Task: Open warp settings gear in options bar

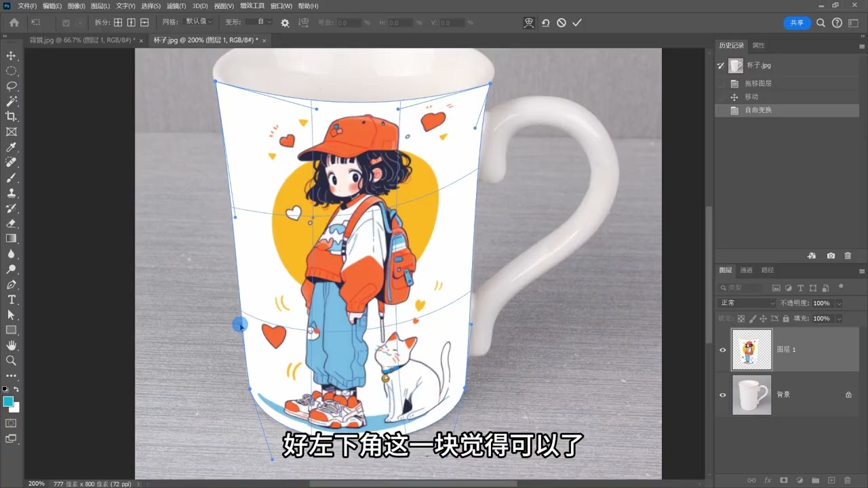Action: (x=285, y=22)
